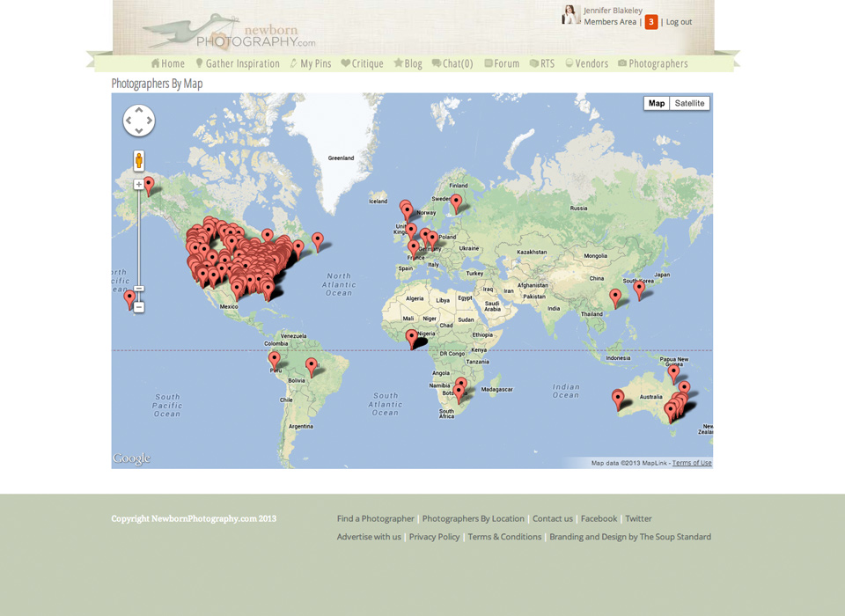Open the Twitter footer link

coord(639,518)
